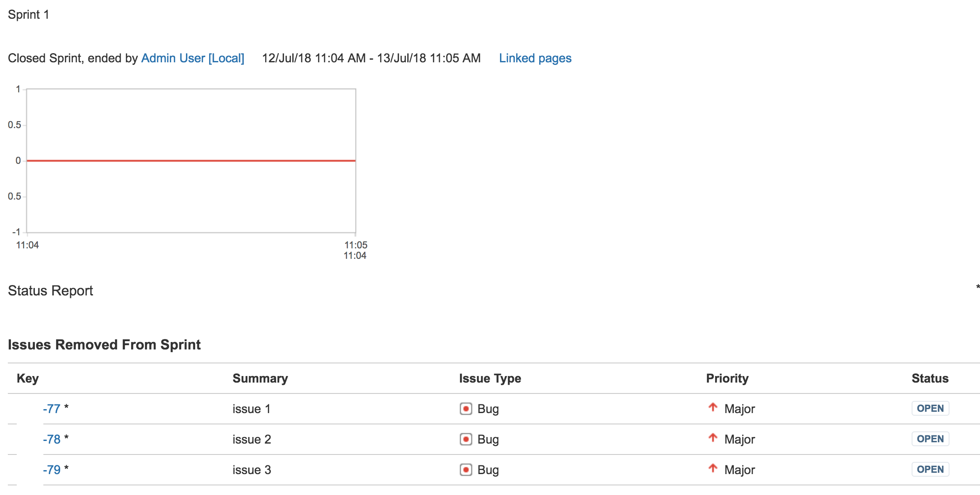
Task: Click the Issue Type column header
Action: pos(490,378)
